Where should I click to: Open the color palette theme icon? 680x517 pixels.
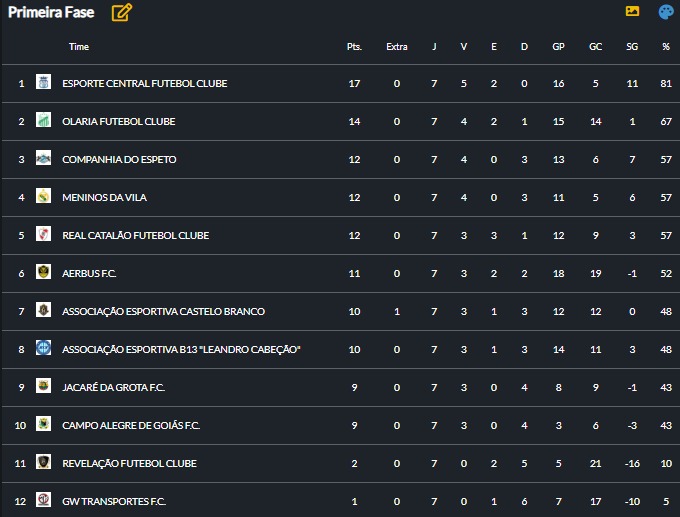tap(666, 12)
